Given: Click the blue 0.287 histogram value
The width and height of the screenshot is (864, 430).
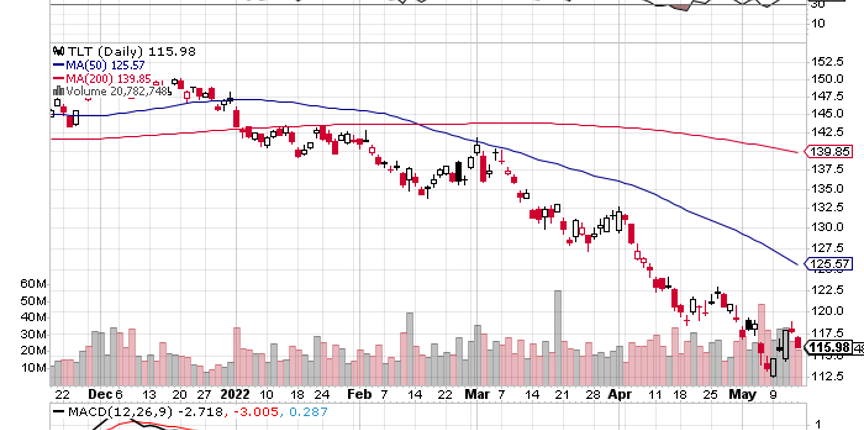Looking at the screenshot, I should tap(307, 412).
